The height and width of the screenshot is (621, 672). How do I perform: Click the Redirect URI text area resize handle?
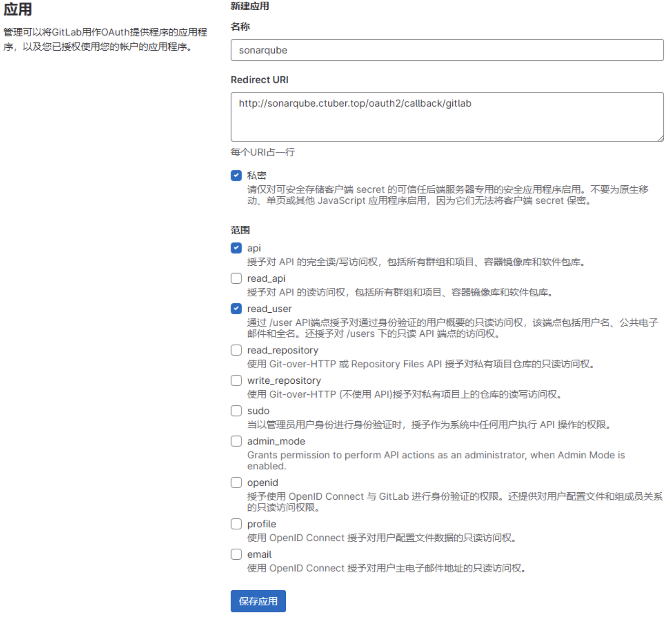[x=661, y=138]
